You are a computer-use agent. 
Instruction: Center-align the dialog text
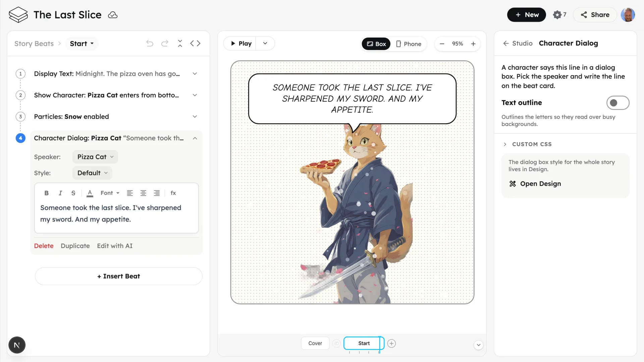143,193
